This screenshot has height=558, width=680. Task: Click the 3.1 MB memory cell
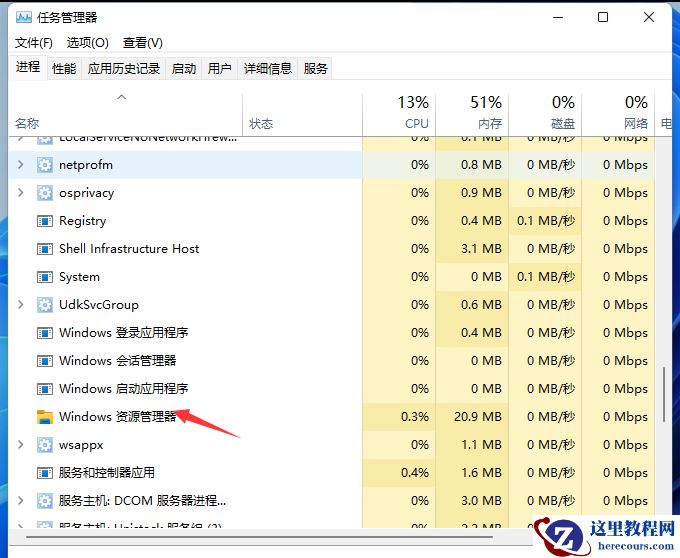(x=472, y=249)
